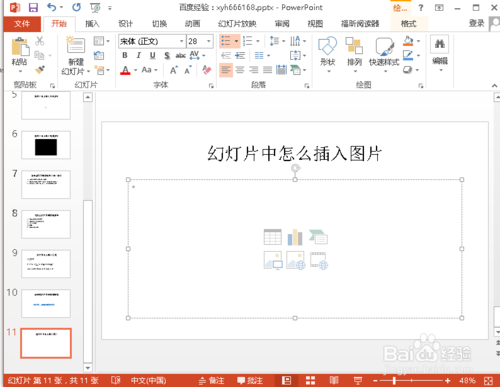Switch to the Transitions tab
This screenshot has height=387, width=500.
(159, 24)
